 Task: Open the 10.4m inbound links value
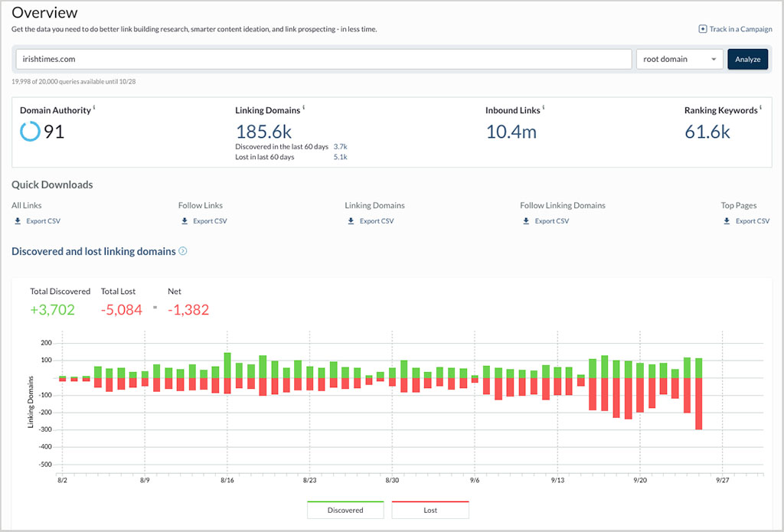(511, 132)
